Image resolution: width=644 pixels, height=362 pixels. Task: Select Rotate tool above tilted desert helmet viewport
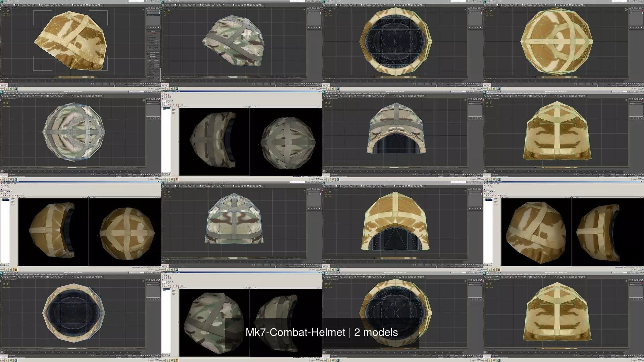tap(30, 5)
